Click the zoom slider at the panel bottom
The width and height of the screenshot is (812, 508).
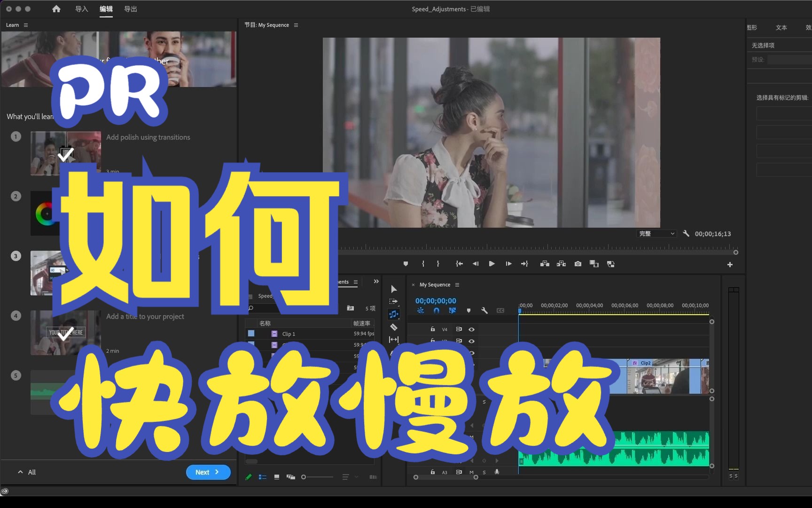click(303, 476)
